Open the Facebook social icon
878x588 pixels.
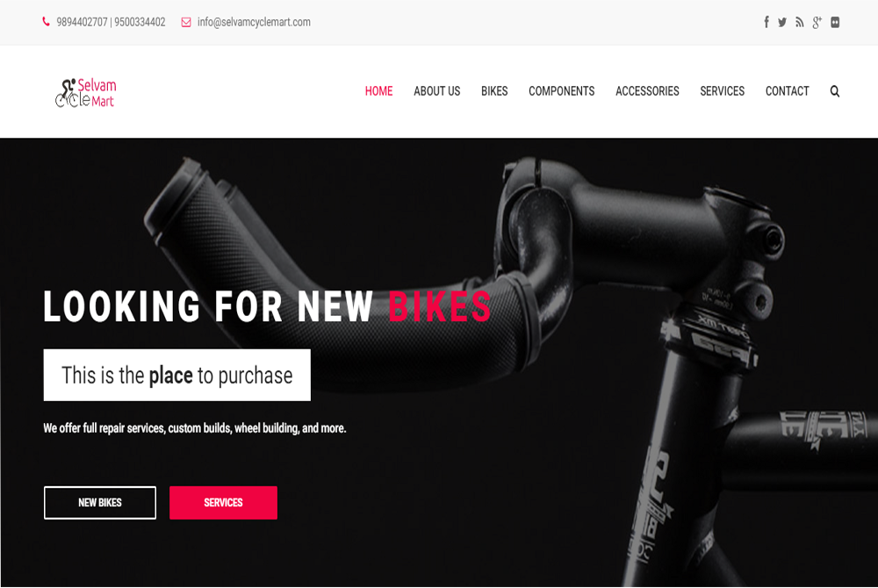click(766, 22)
